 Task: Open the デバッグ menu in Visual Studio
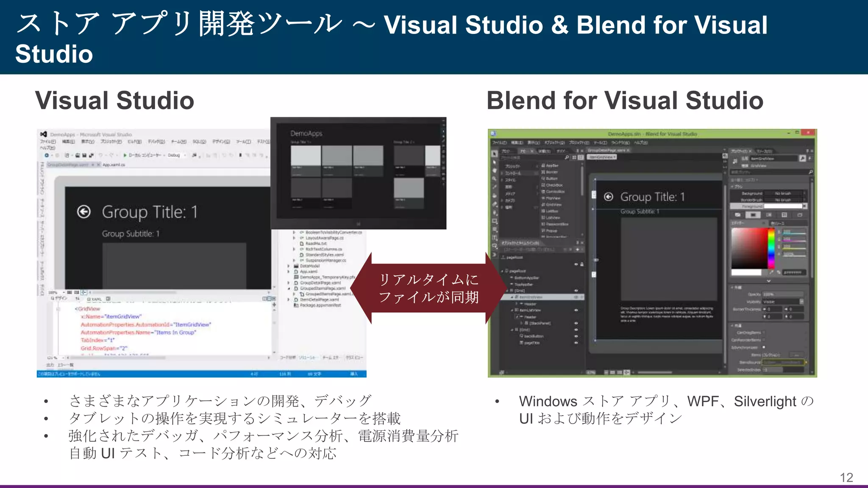(156, 142)
